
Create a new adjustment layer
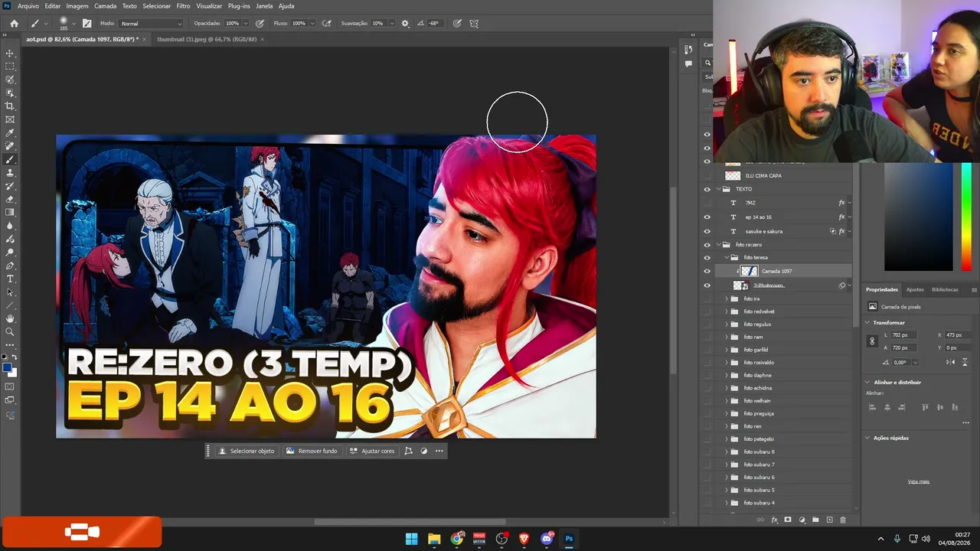click(x=802, y=520)
